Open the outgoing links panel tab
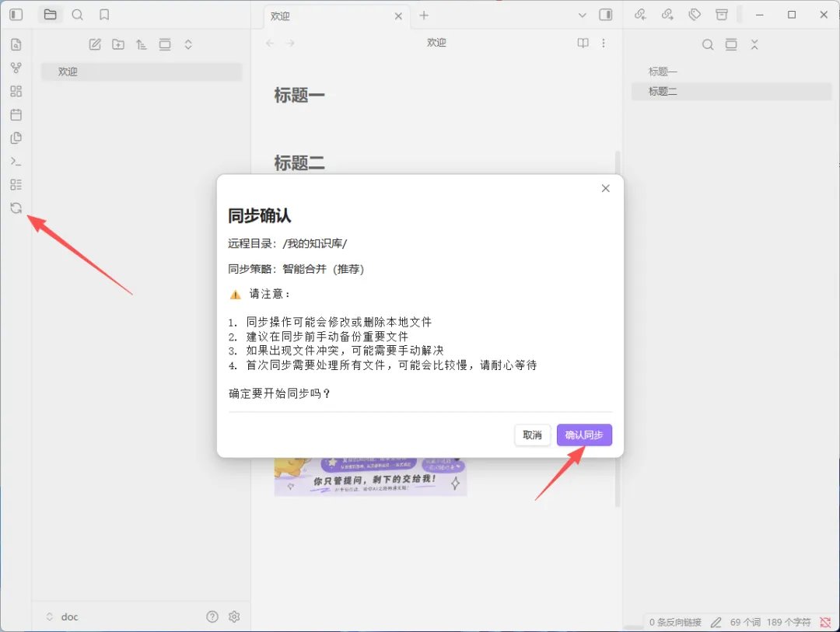The image size is (840, 632). click(667, 15)
